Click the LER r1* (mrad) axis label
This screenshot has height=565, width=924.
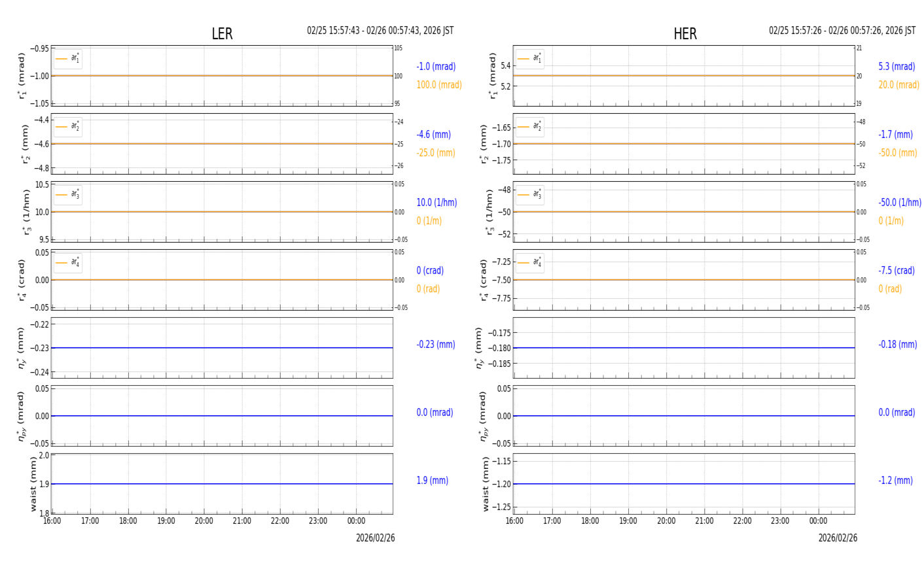click(x=22, y=76)
